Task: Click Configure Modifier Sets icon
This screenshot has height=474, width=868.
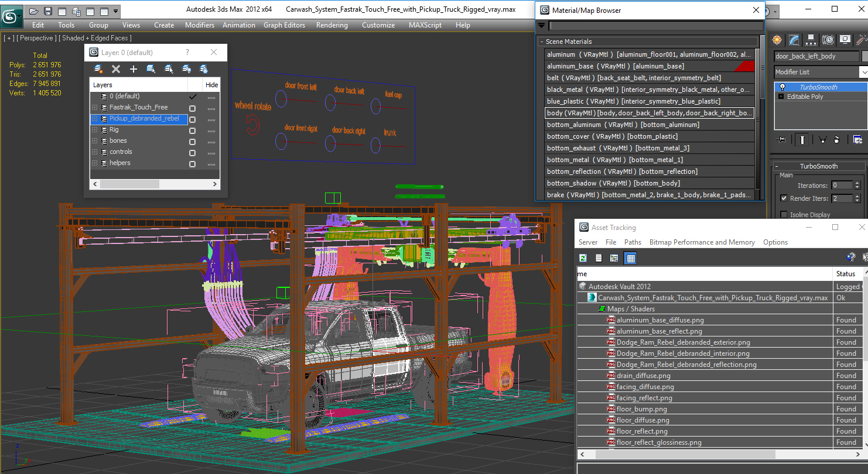Action: pyautogui.click(x=857, y=140)
